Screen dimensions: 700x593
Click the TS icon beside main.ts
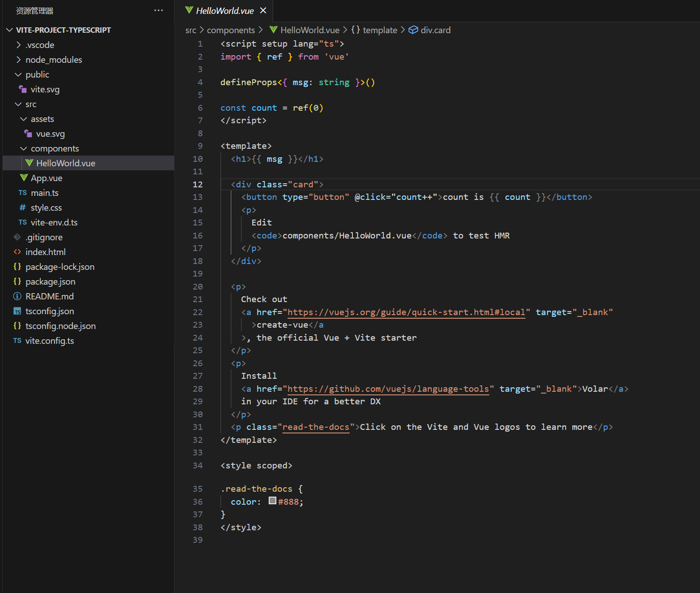(x=23, y=193)
